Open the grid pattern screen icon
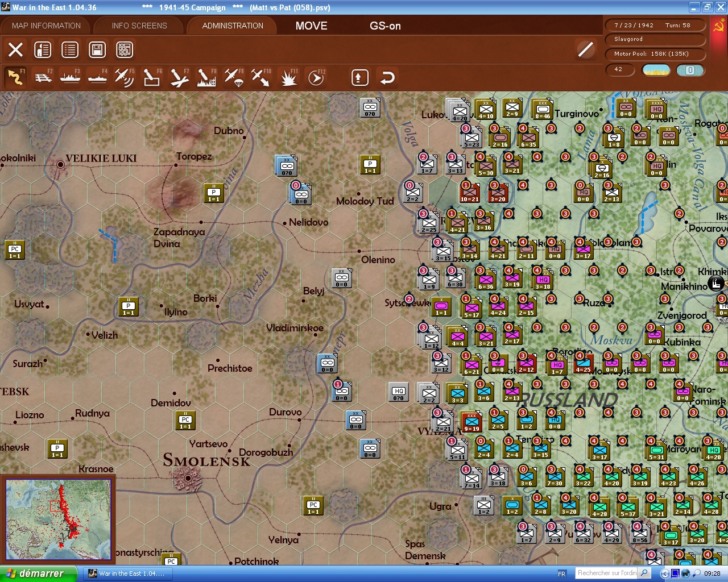 coord(125,49)
